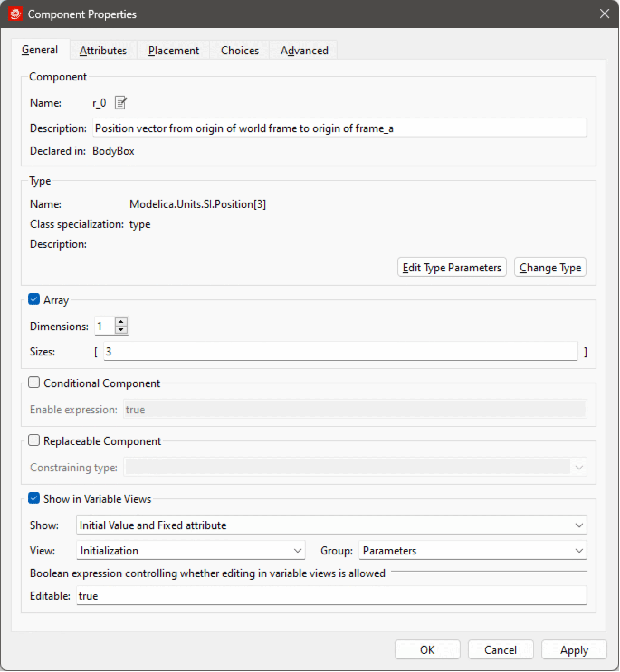Click the Cancel button
The image size is (620, 672).
(x=501, y=650)
